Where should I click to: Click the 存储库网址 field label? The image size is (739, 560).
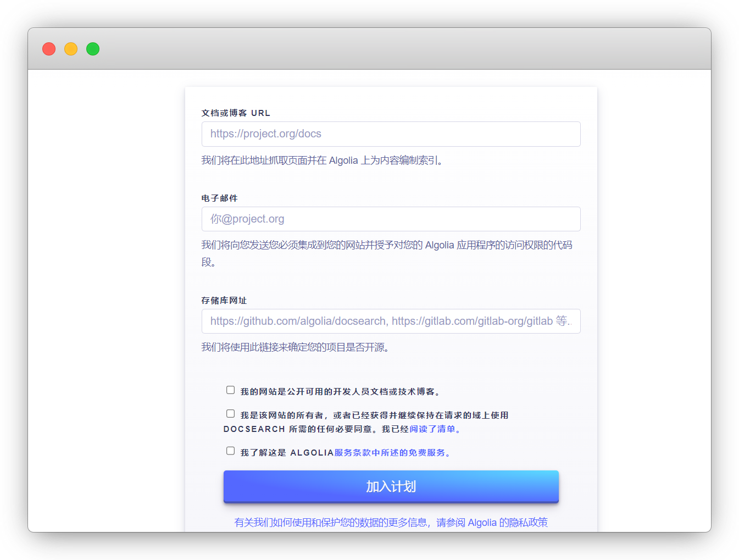tap(224, 301)
